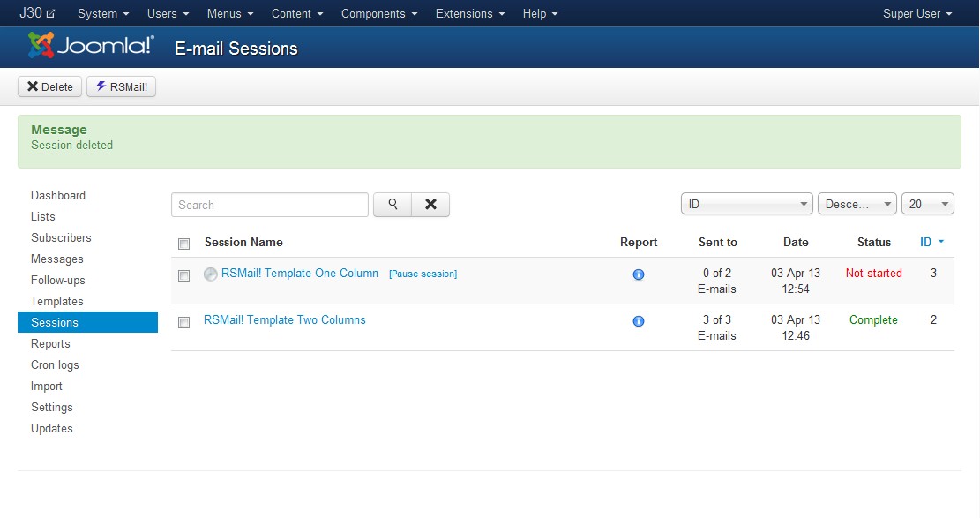Click the Not started status text
980x518 pixels.
coord(874,273)
